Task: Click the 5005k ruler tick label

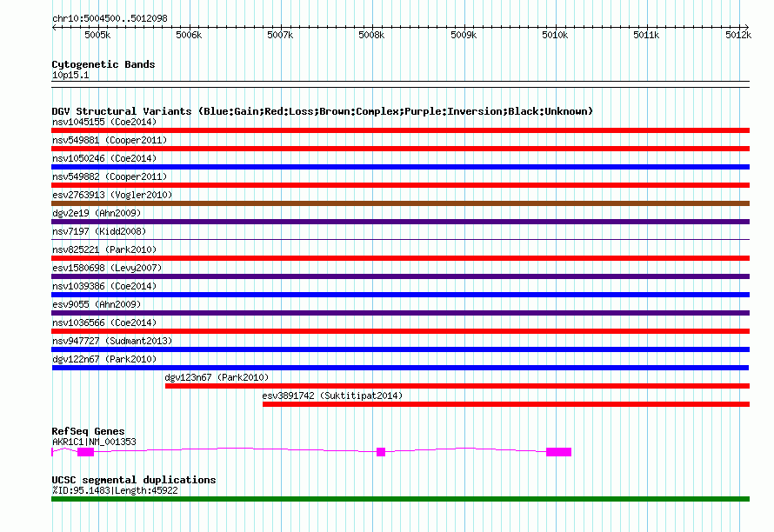Action: pyautogui.click(x=97, y=35)
